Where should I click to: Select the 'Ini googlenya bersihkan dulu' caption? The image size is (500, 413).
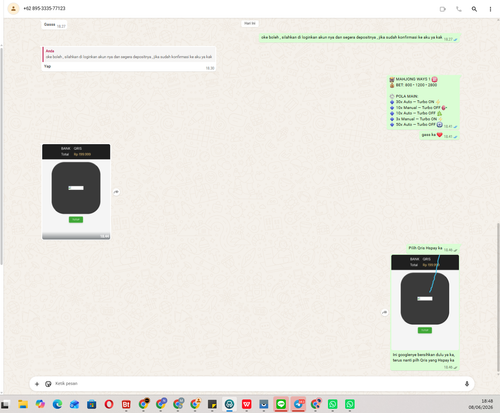[x=423, y=357]
